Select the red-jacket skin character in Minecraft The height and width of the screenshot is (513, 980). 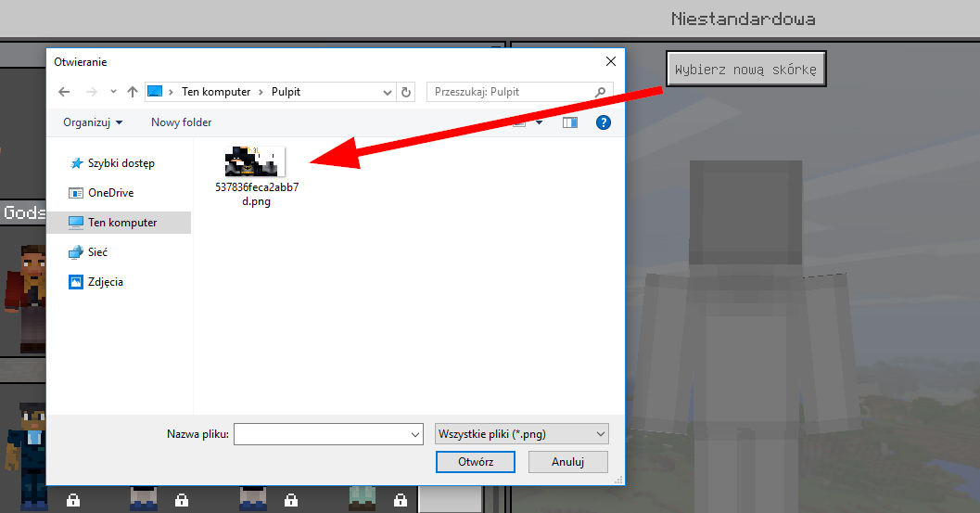(25, 299)
